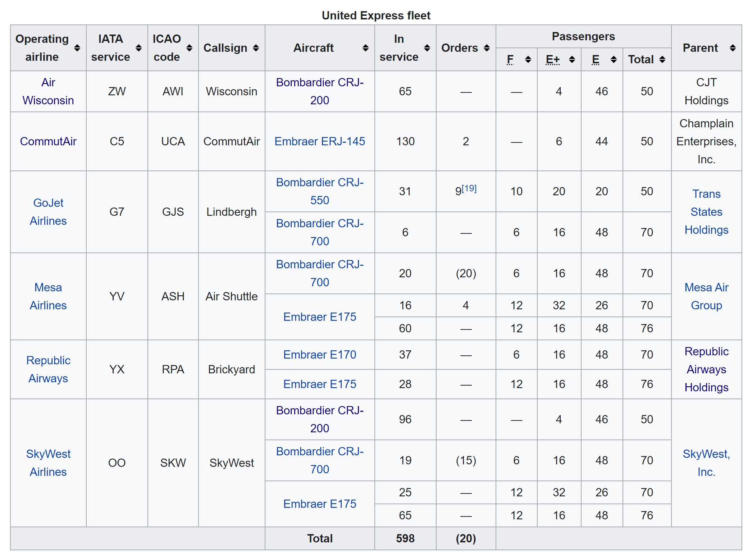Open the Air Wisconsin link

(48, 91)
